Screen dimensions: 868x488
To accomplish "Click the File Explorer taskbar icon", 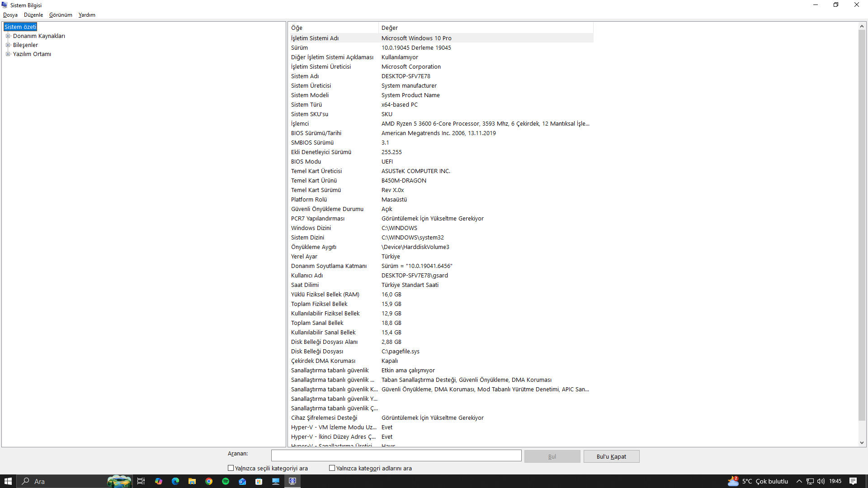I will [192, 481].
